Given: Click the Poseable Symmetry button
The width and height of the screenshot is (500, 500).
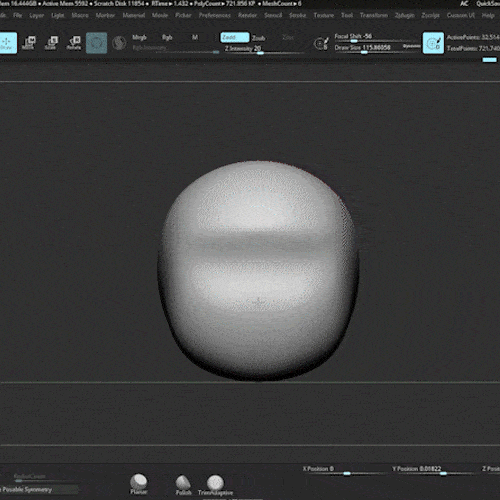Looking at the screenshot, I should tap(39, 490).
